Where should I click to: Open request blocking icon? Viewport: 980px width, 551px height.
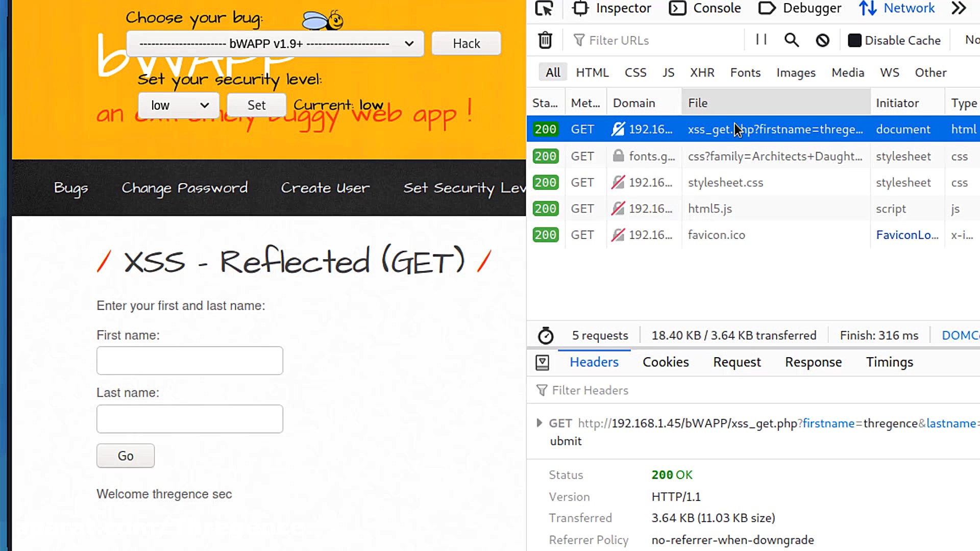point(822,40)
